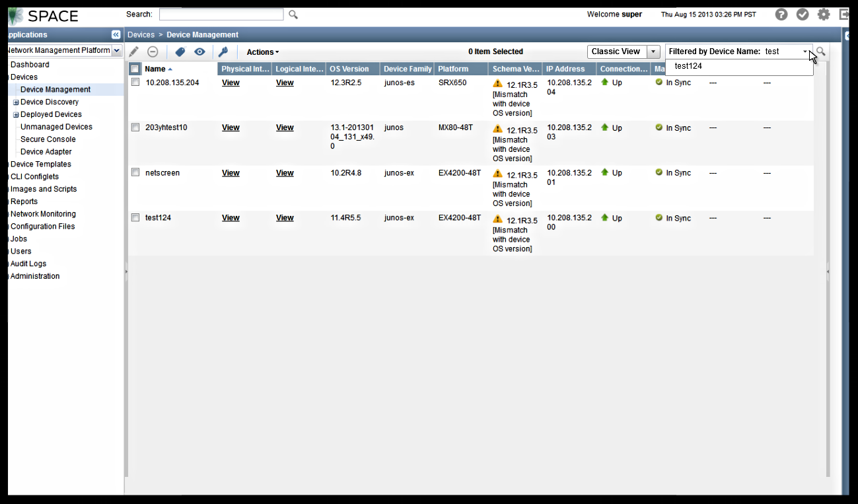Check the 10.208.135.204 row checkbox
The width and height of the screenshot is (858, 504).
(135, 82)
